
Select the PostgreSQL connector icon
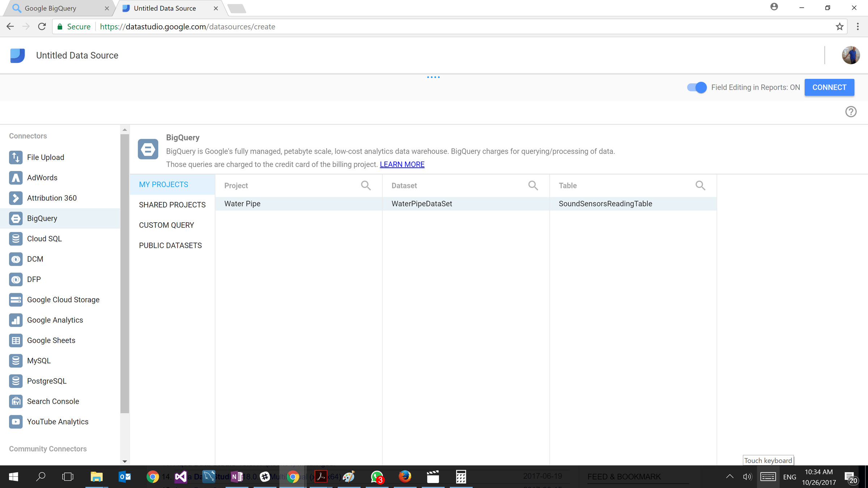16,381
